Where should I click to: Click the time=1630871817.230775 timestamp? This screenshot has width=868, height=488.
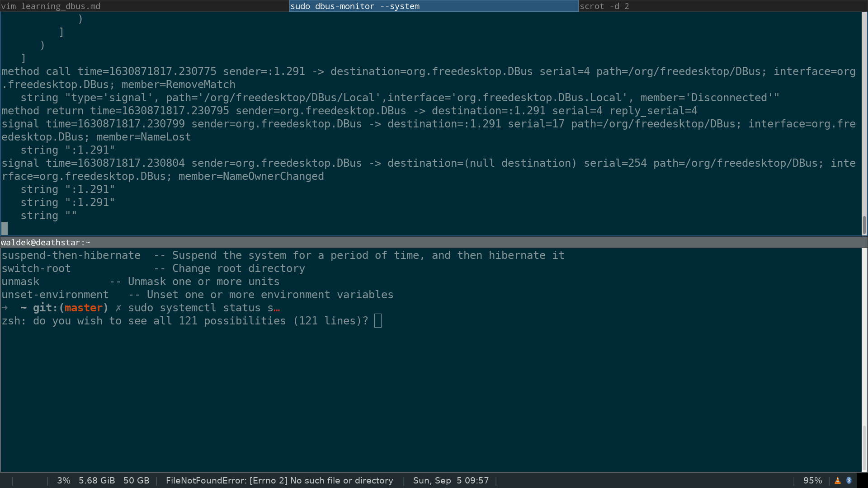point(147,71)
